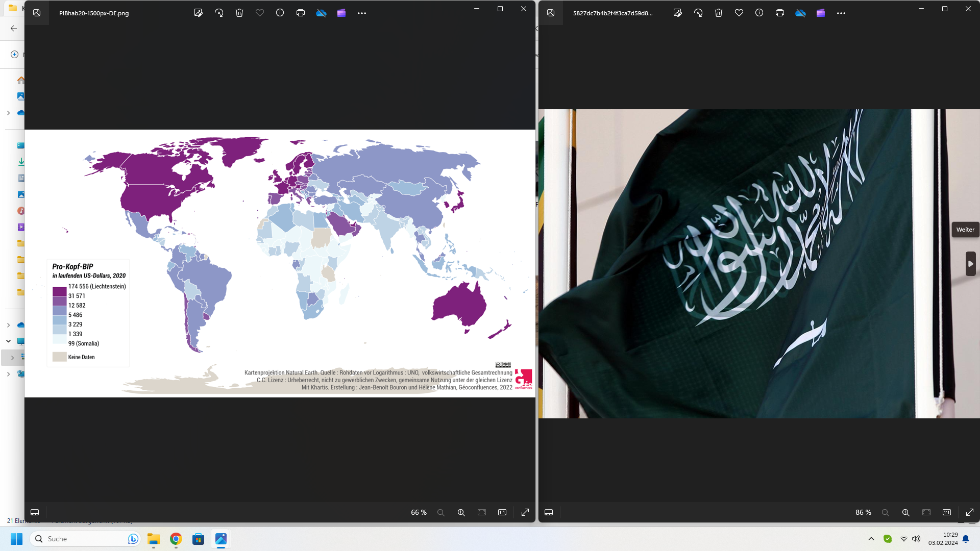The height and width of the screenshot is (551, 980).
Task: Click the 86 % zoom level
Action: [863, 512]
